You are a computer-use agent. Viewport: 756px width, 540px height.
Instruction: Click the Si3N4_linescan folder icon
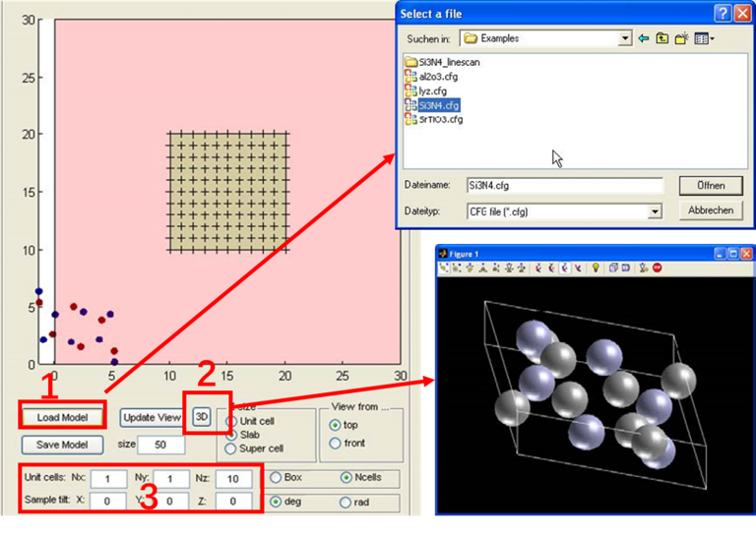click(410, 62)
